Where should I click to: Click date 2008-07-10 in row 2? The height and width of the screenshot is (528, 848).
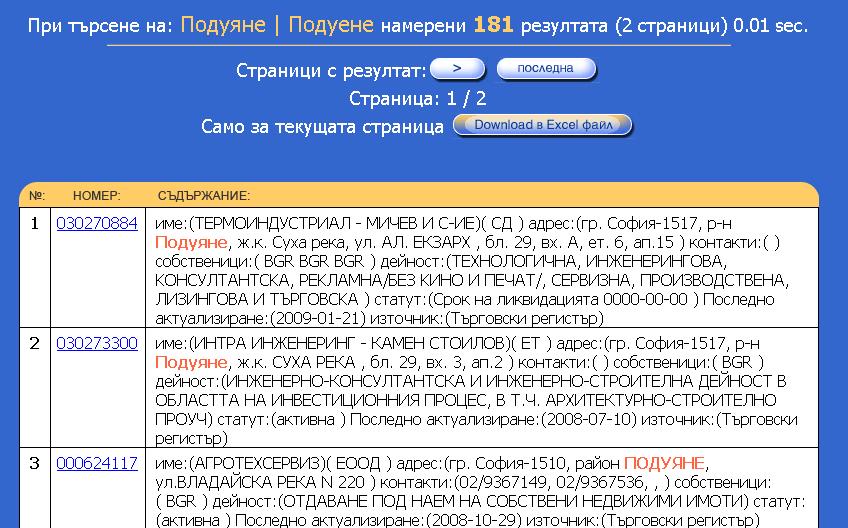(591, 419)
